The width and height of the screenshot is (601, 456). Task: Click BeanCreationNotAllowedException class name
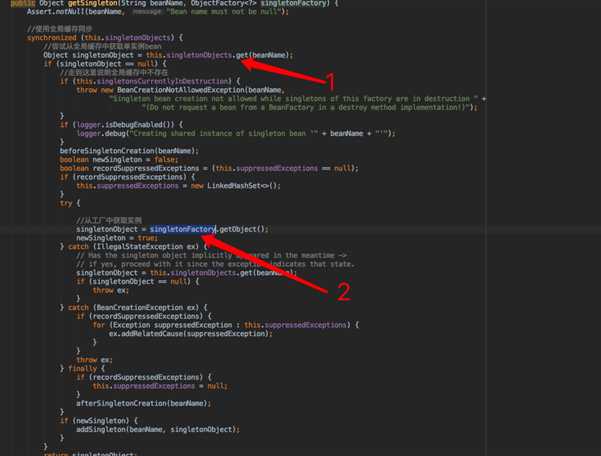pyautogui.click(x=180, y=90)
